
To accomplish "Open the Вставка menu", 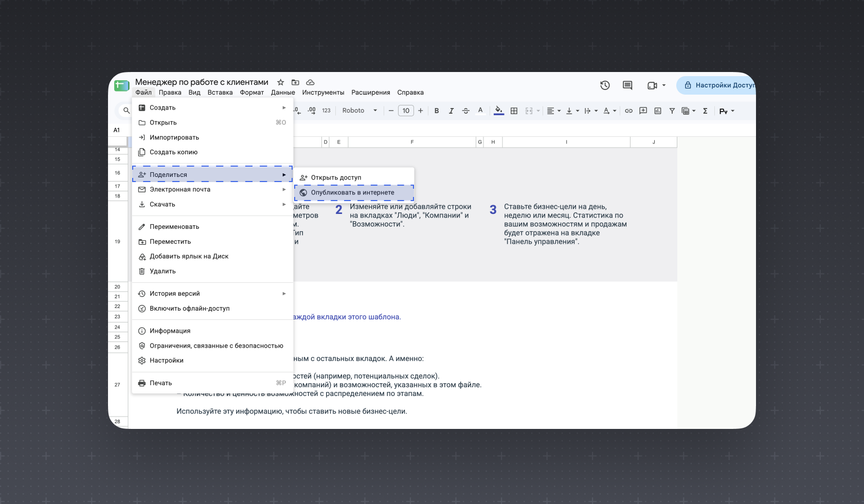I will (220, 93).
